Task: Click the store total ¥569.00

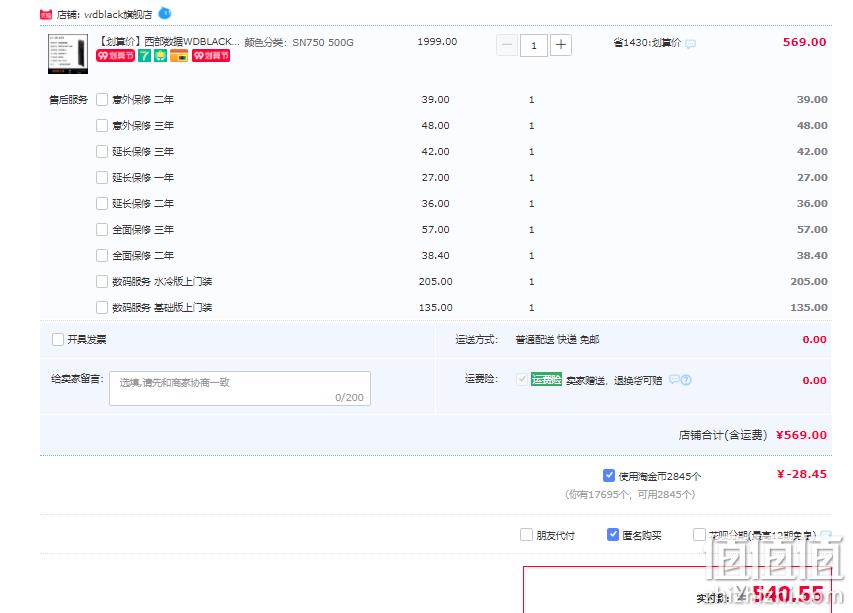Action: point(801,435)
